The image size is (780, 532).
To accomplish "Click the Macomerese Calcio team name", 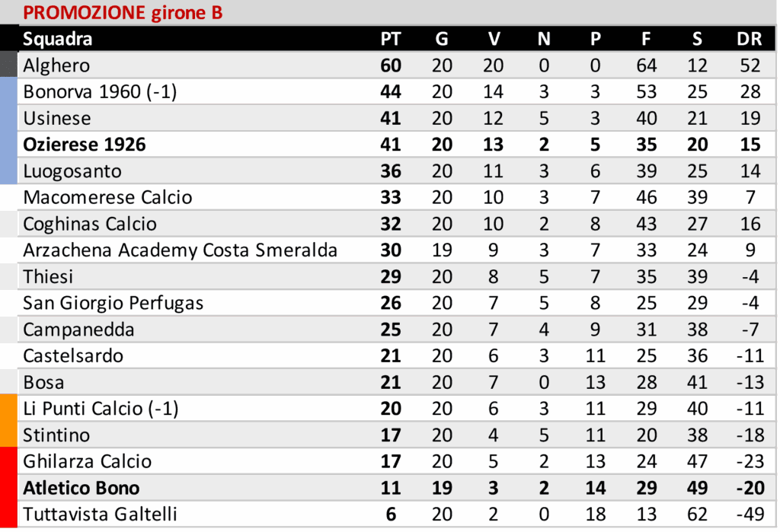I will pyautogui.click(x=107, y=198).
